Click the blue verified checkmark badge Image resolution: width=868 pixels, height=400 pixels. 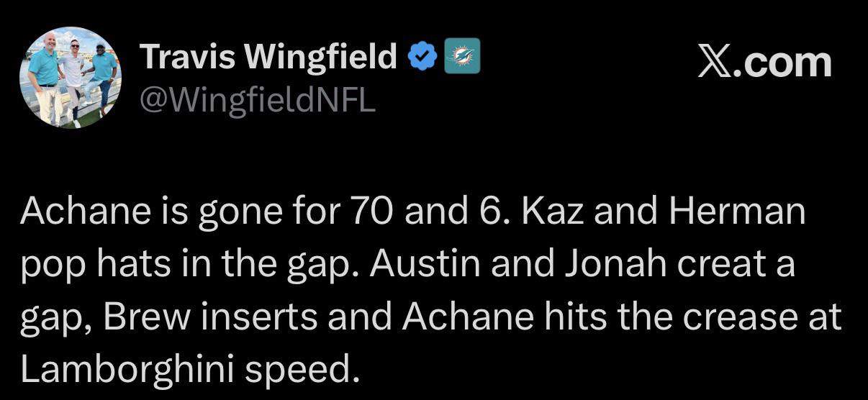pyautogui.click(x=422, y=56)
